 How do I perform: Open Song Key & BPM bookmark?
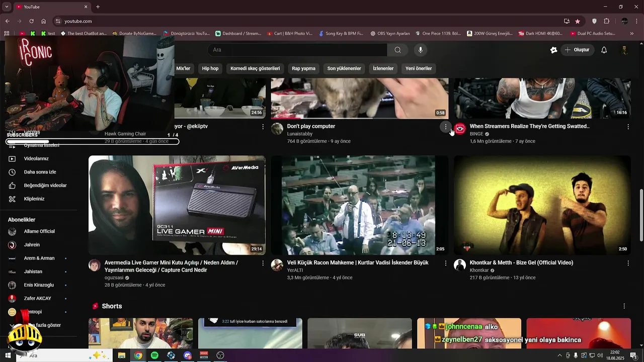(341, 33)
